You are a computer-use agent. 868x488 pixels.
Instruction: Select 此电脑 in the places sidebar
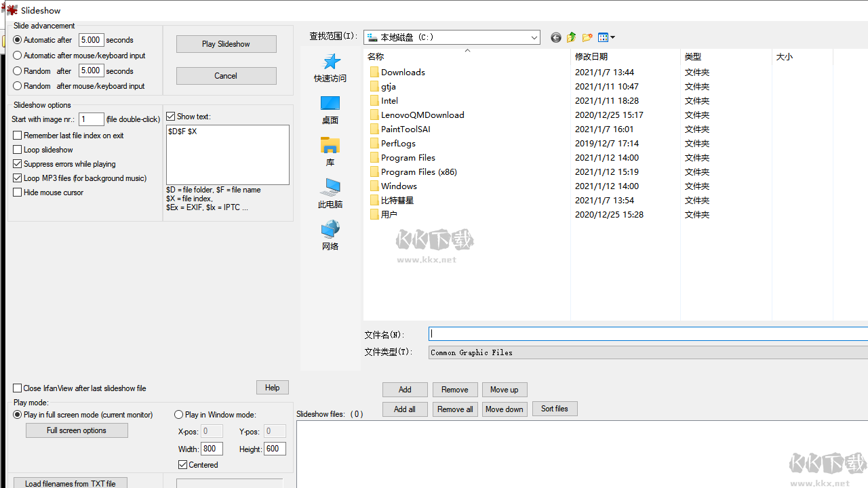[330, 194]
